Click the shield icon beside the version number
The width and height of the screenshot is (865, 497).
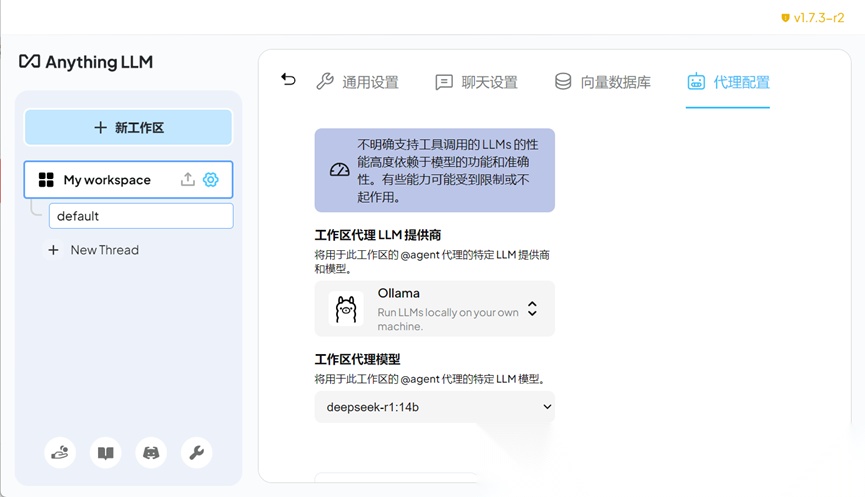click(x=785, y=18)
